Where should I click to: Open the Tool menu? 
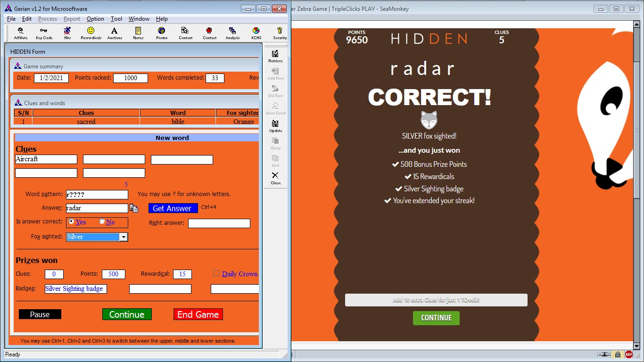click(116, 19)
